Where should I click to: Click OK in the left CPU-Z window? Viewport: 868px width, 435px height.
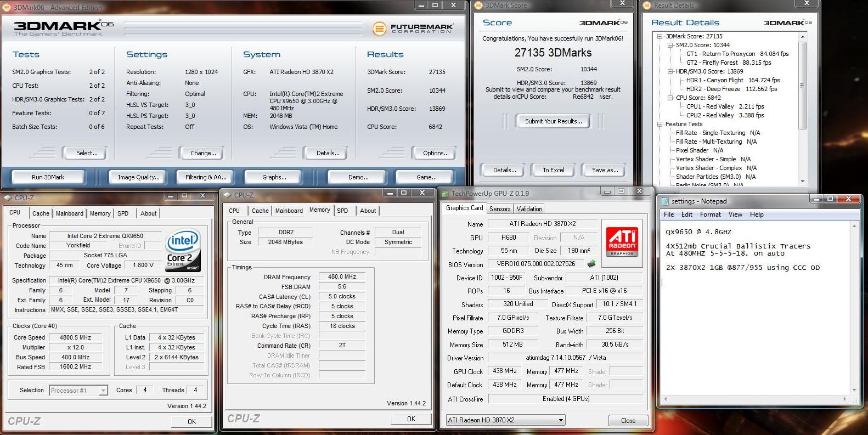tap(191, 421)
